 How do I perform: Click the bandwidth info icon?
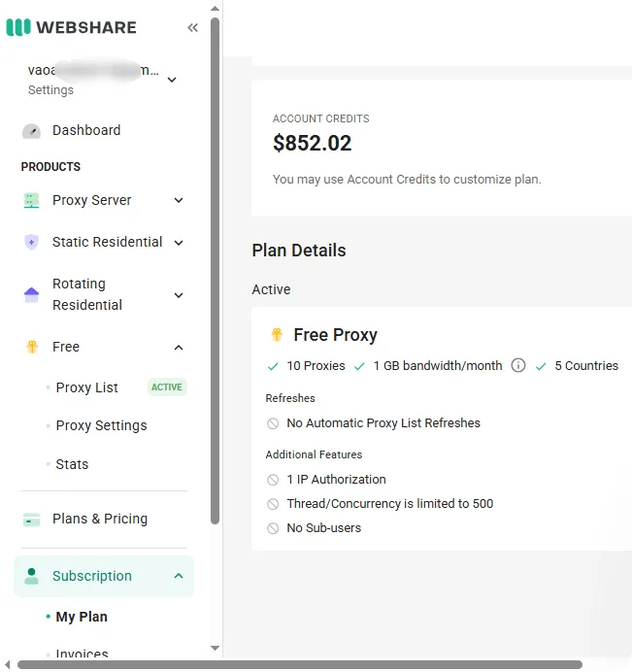pos(518,365)
